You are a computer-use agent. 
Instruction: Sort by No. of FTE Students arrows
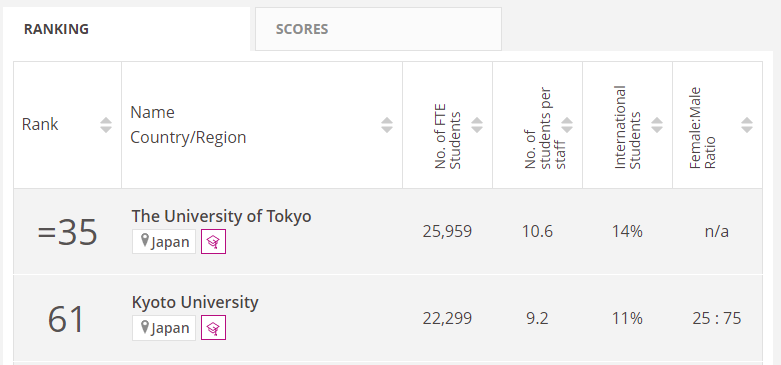(x=477, y=125)
